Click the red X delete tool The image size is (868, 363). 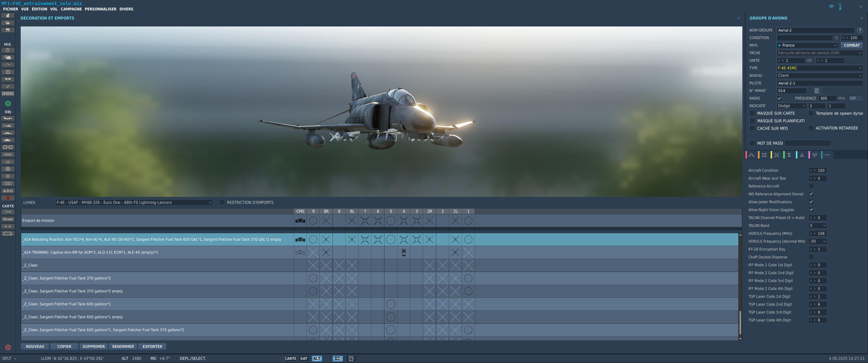[8, 198]
